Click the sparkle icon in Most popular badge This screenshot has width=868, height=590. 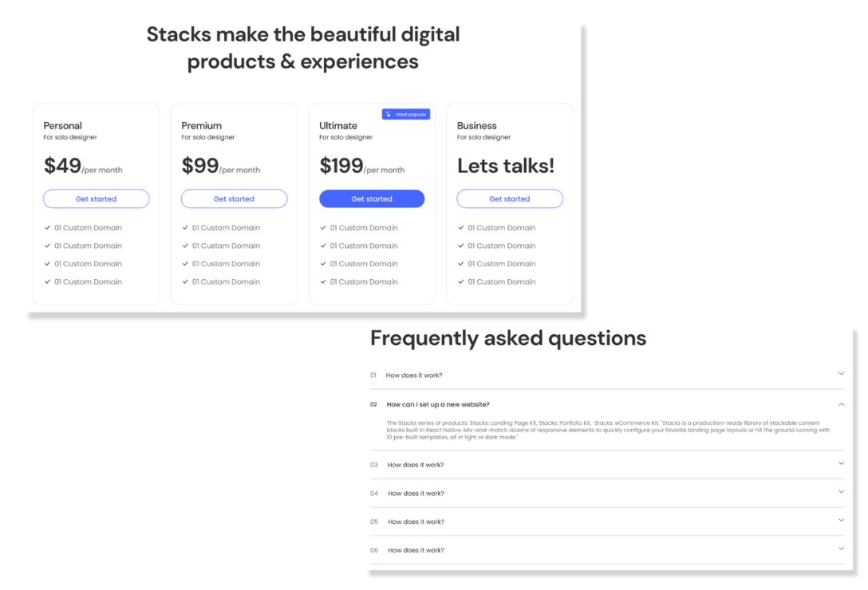389,115
